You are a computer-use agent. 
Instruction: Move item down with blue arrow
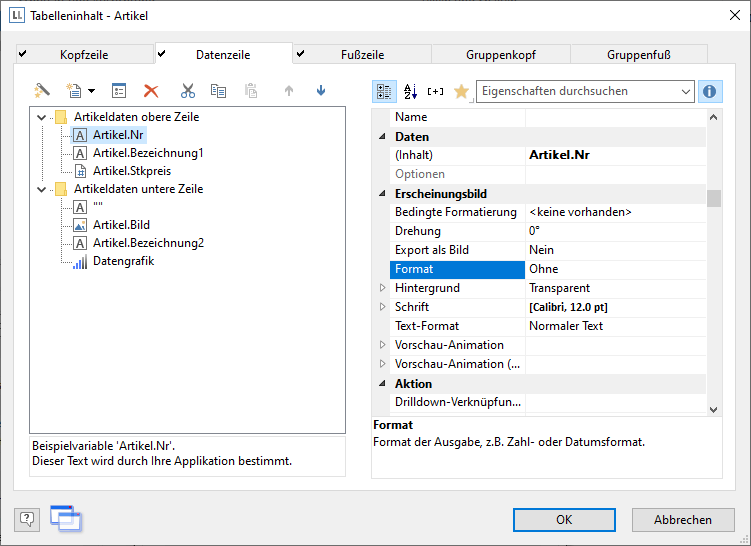[320, 91]
